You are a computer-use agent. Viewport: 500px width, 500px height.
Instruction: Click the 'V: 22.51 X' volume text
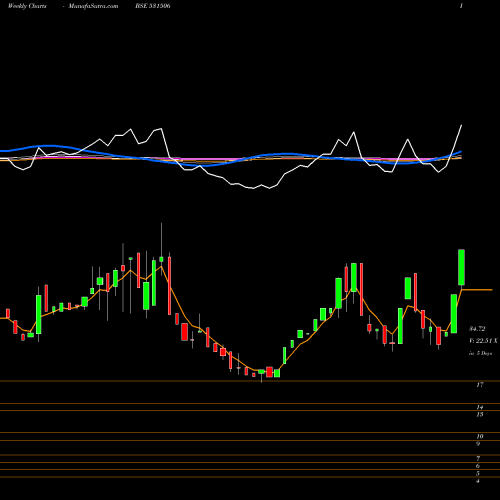tap(483, 341)
